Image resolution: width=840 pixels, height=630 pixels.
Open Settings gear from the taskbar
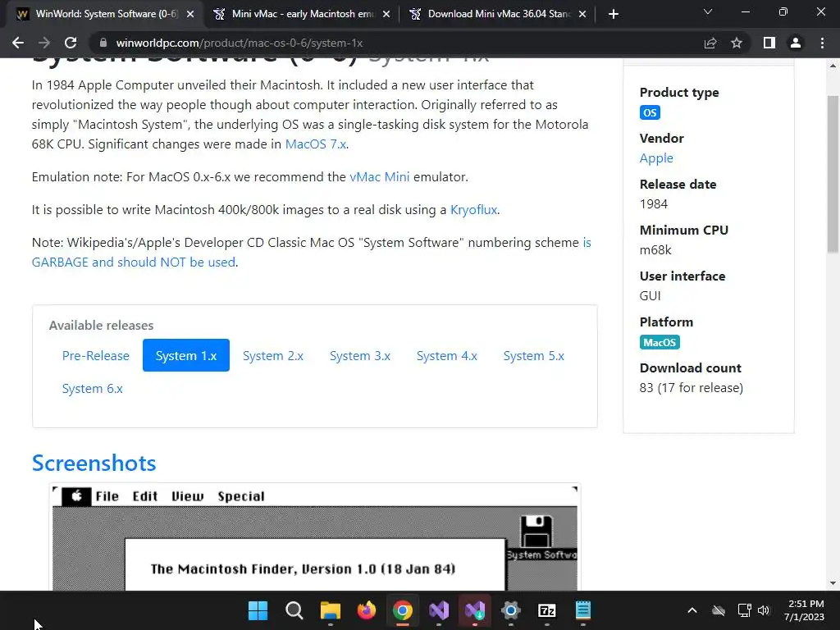[x=510, y=610]
